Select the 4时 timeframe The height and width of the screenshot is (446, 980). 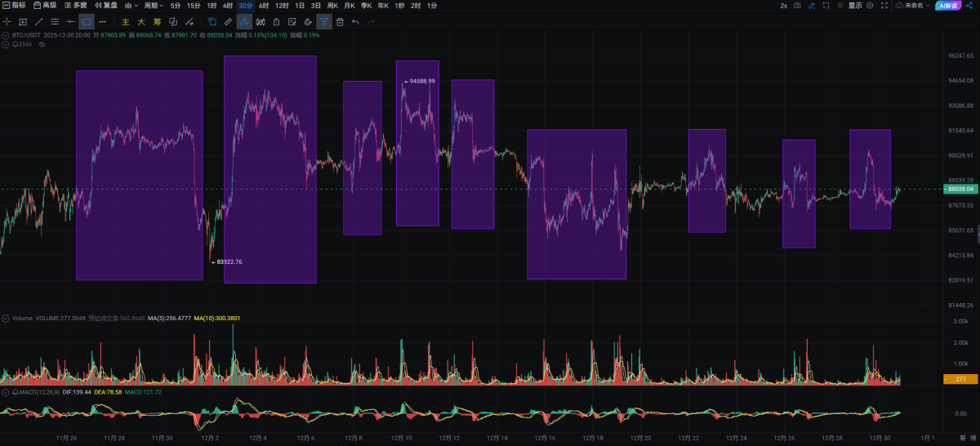point(229,6)
